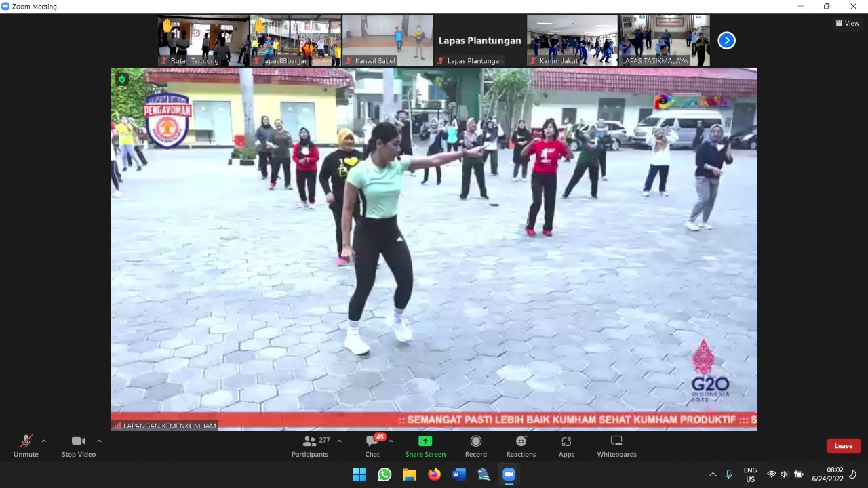Expand Participants options arrow
This screenshot has height=488, width=868.
(x=339, y=441)
